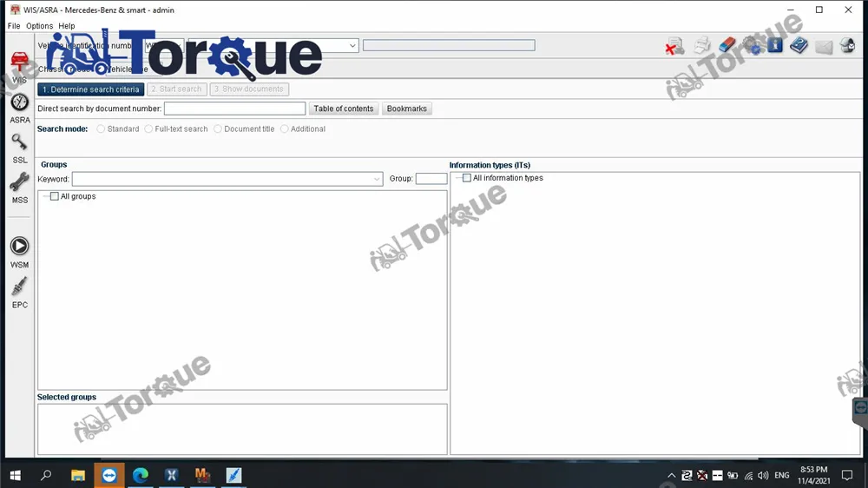This screenshot has height=488, width=868.
Task: Open Windows taskbar search
Action: (46, 475)
